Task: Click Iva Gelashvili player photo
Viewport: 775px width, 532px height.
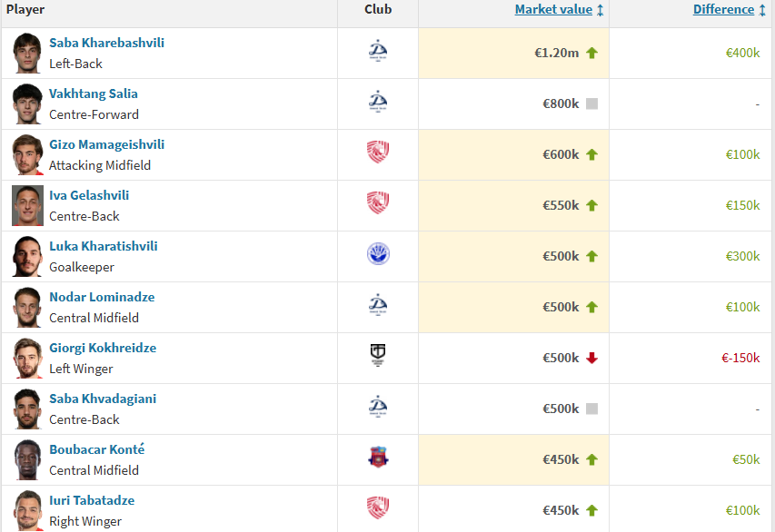Action: 27,205
